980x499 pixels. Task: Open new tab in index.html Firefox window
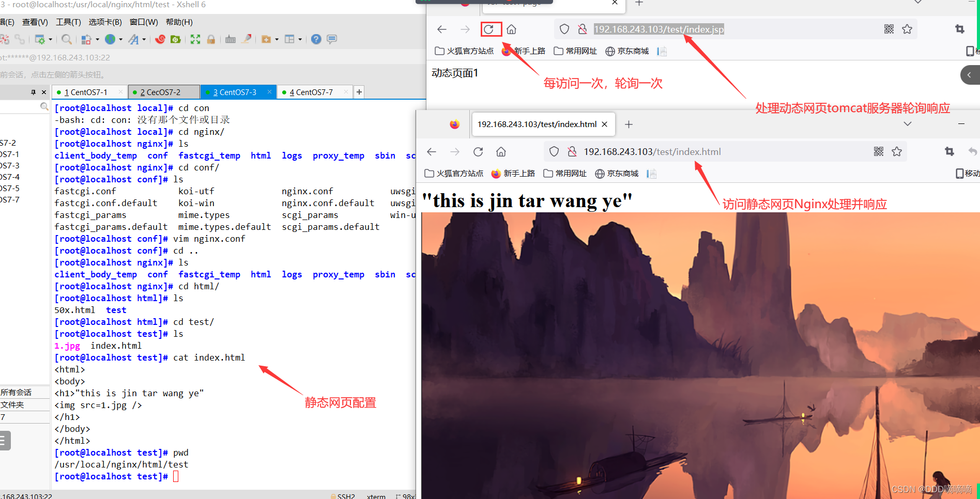pyautogui.click(x=629, y=124)
